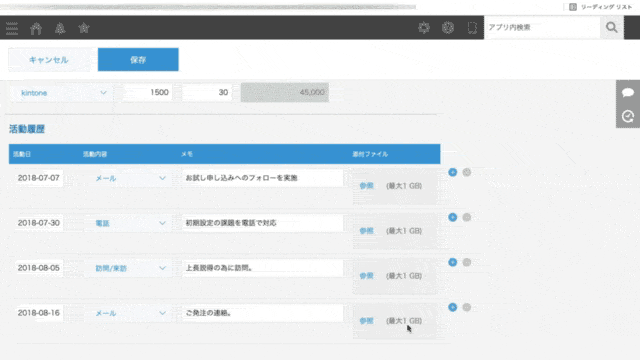Open activity type dropdown for 2018-07-07

[129, 178]
